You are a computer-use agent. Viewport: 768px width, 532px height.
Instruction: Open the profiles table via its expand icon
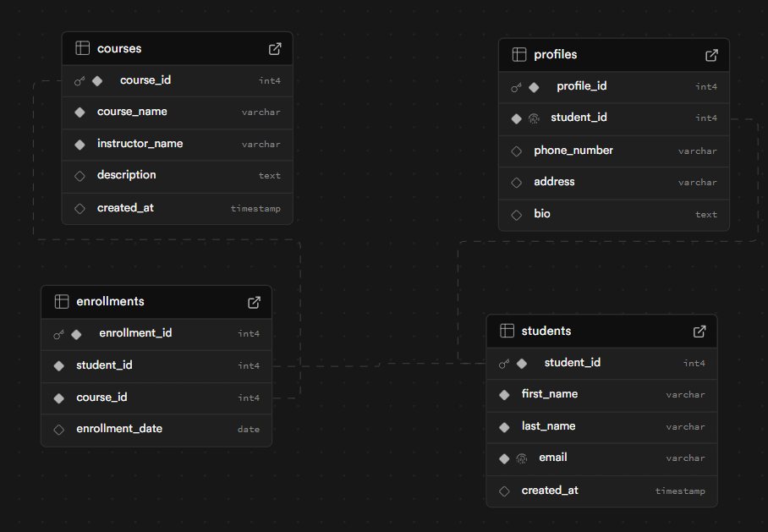pyautogui.click(x=711, y=54)
